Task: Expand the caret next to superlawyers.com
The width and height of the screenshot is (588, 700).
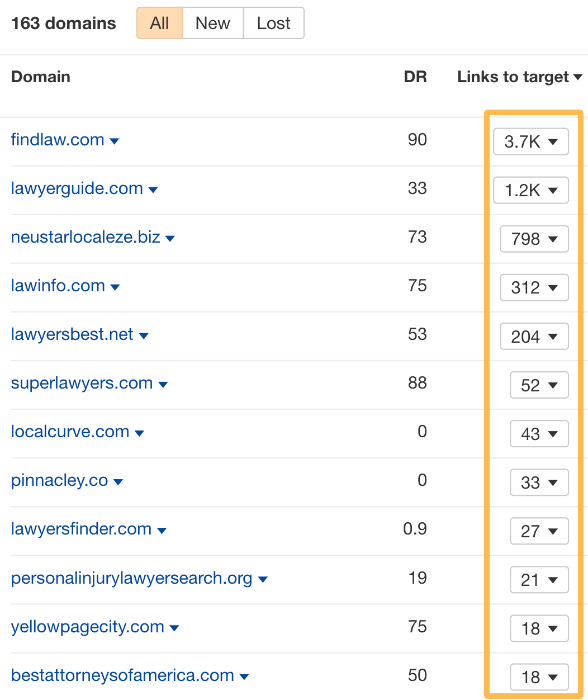Action: click(163, 385)
